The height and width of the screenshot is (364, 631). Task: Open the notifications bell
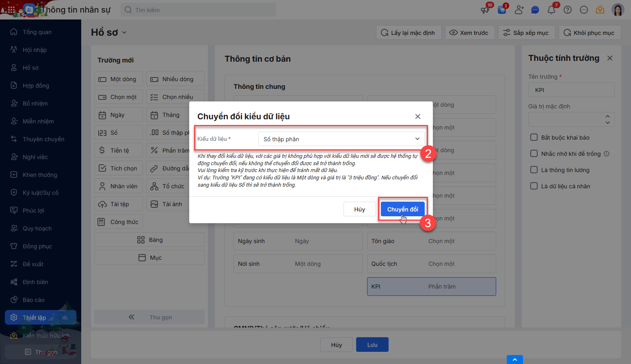click(551, 10)
